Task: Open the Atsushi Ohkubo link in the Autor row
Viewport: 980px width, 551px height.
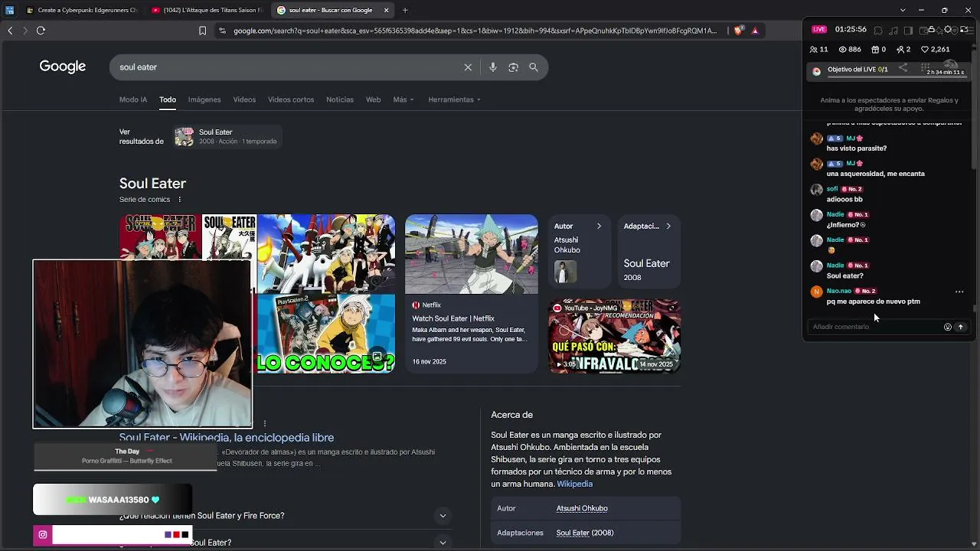Action: 582,508
